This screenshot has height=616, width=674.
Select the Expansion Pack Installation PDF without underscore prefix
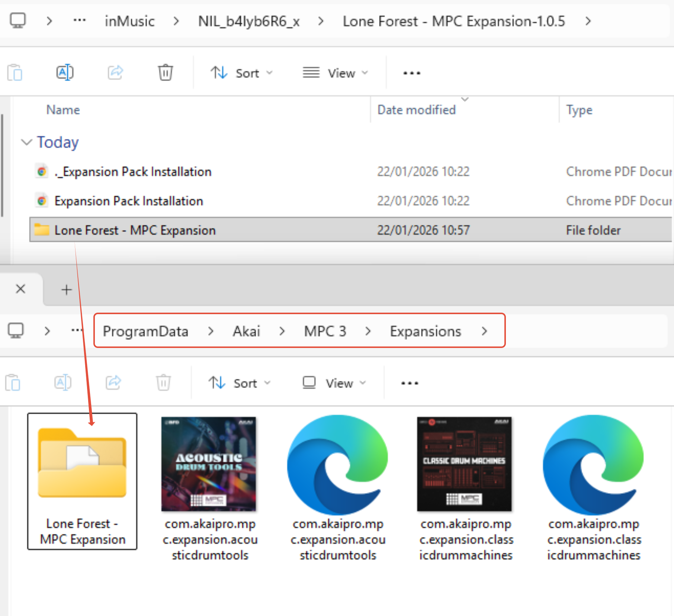pos(129,201)
